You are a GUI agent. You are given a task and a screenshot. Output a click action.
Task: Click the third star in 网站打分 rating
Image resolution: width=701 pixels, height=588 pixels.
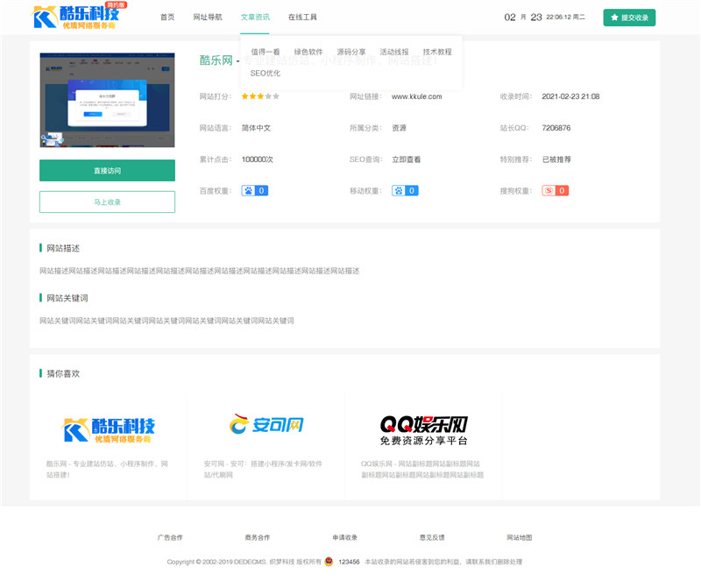point(261,97)
